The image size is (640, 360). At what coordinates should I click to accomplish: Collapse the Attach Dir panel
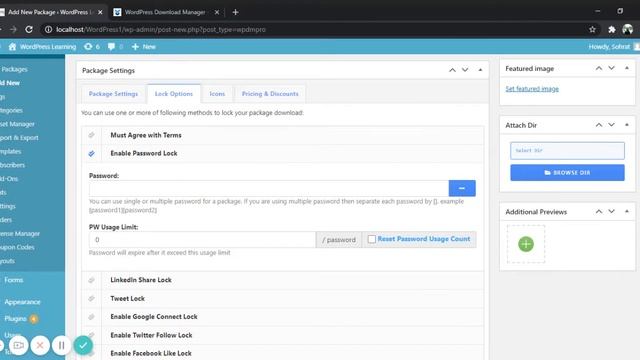click(627, 125)
